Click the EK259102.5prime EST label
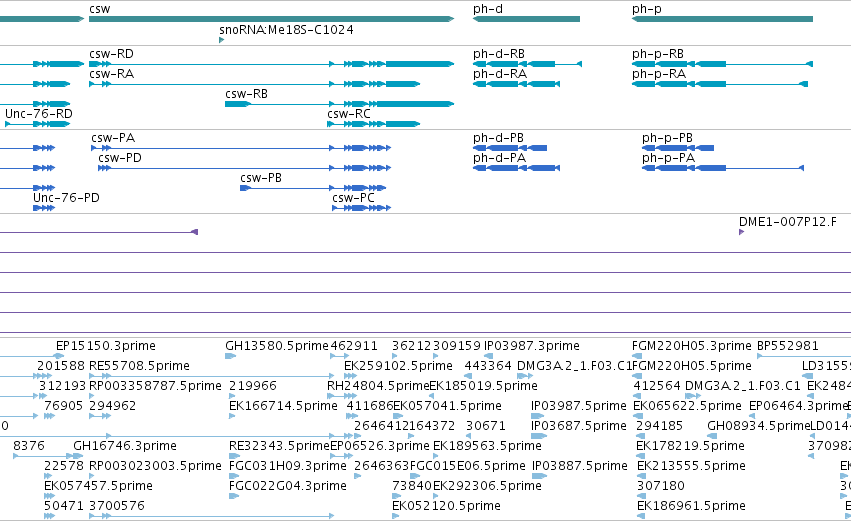The width and height of the screenshot is (851, 521). (x=398, y=366)
